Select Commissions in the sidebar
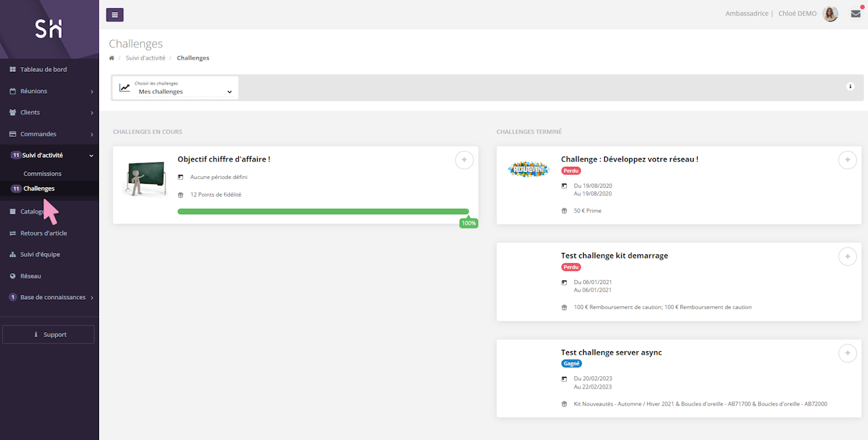Screen dimensions: 868x440 click(42, 174)
